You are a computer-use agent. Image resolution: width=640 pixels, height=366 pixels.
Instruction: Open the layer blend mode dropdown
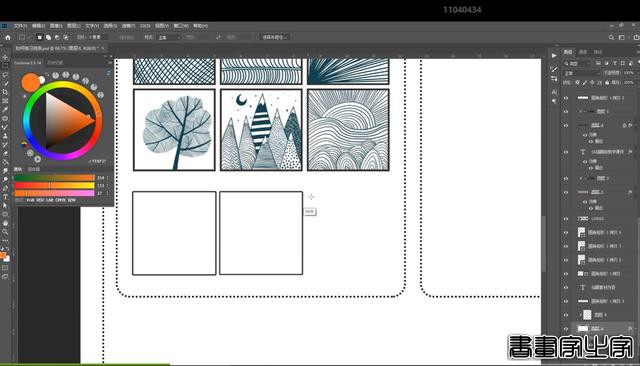click(x=582, y=73)
